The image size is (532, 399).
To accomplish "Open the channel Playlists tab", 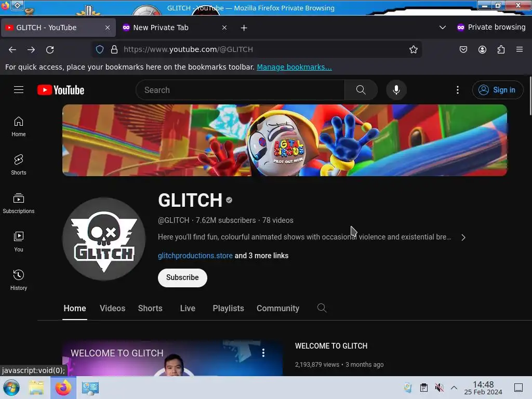I will click(229, 308).
